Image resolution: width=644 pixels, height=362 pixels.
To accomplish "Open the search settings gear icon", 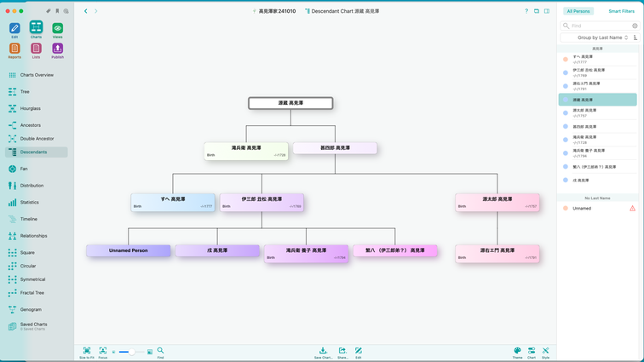I will tap(635, 26).
